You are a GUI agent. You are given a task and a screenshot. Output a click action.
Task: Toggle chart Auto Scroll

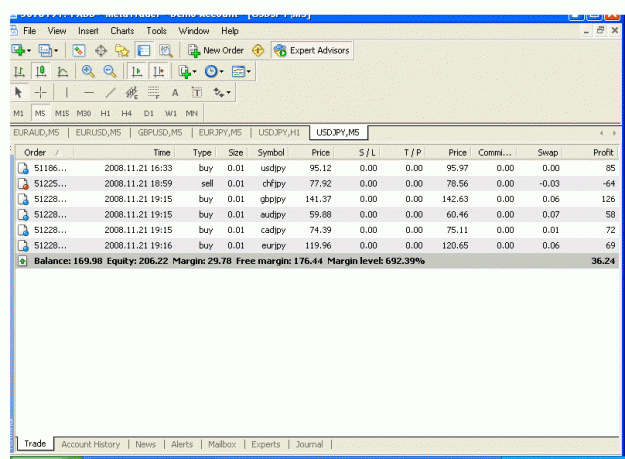click(137, 72)
